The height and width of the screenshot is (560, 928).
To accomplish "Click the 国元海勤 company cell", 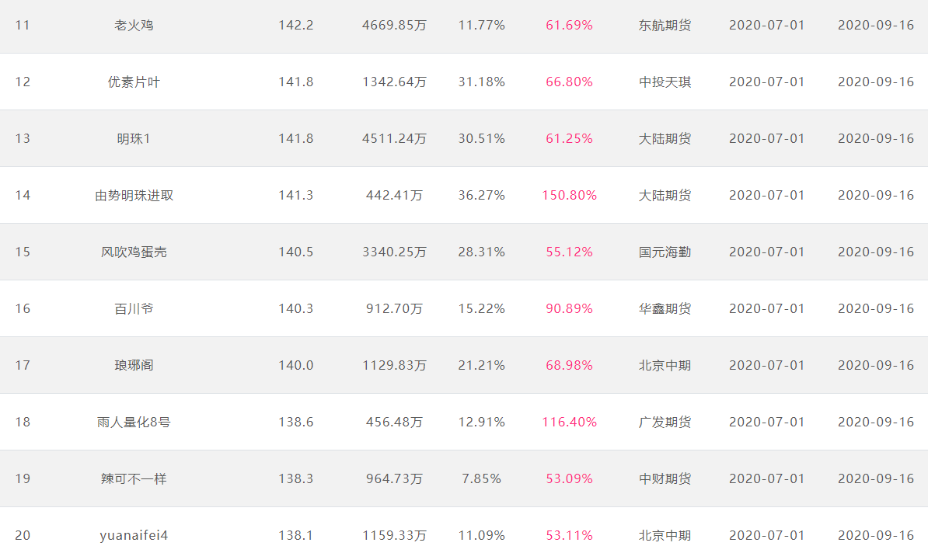I will [665, 252].
